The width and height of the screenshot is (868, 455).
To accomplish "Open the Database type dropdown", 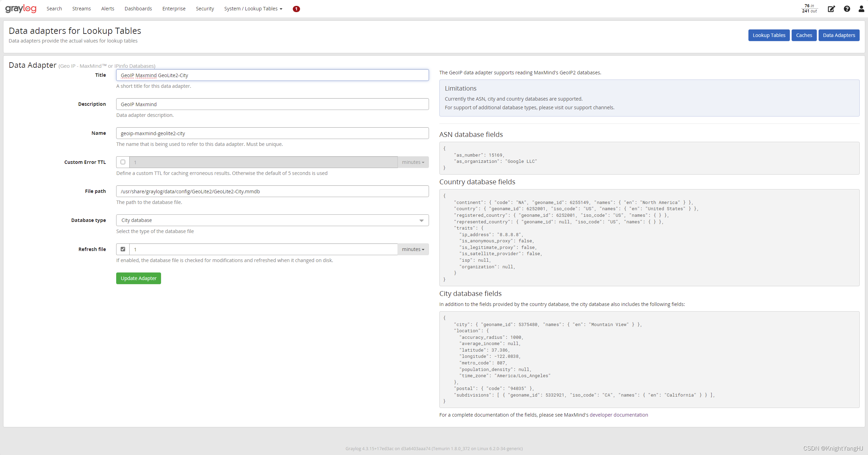I will click(x=272, y=220).
